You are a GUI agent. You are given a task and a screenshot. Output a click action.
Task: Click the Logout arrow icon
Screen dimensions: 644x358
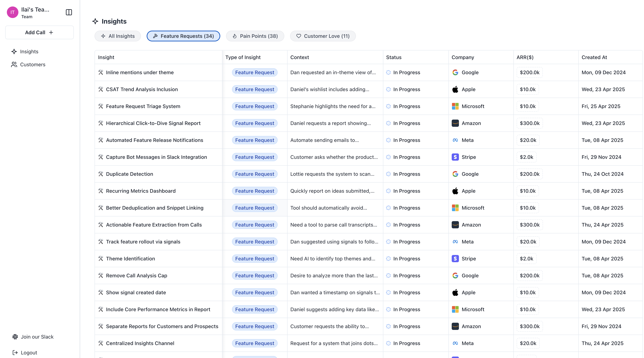point(15,353)
